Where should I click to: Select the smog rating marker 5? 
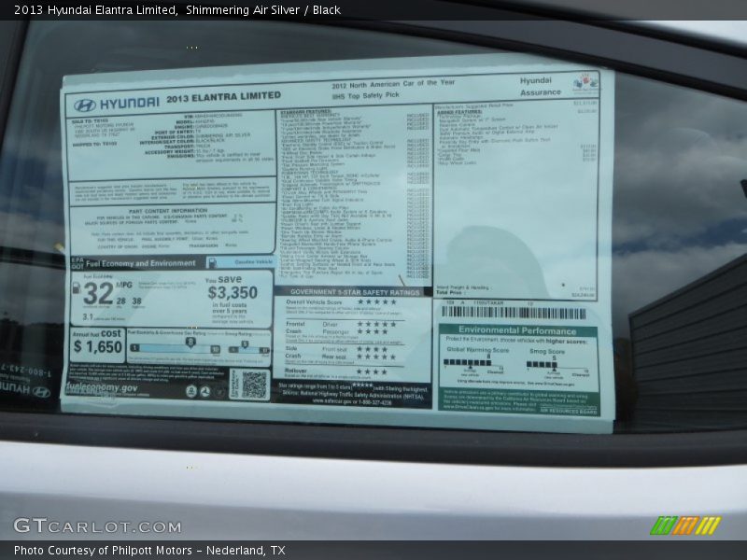(245, 344)
